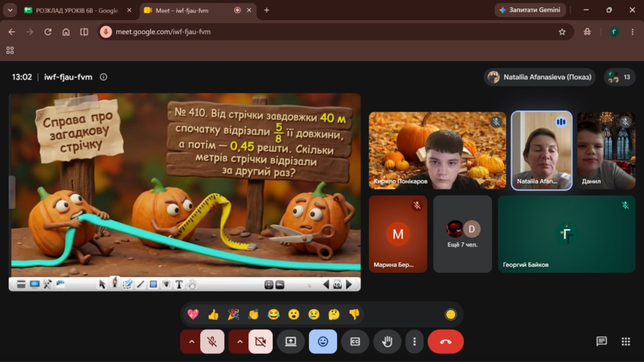Open more options three-dot menu in Meet
This screenshot has width=644, height=362.
click(x=414, y=341)
